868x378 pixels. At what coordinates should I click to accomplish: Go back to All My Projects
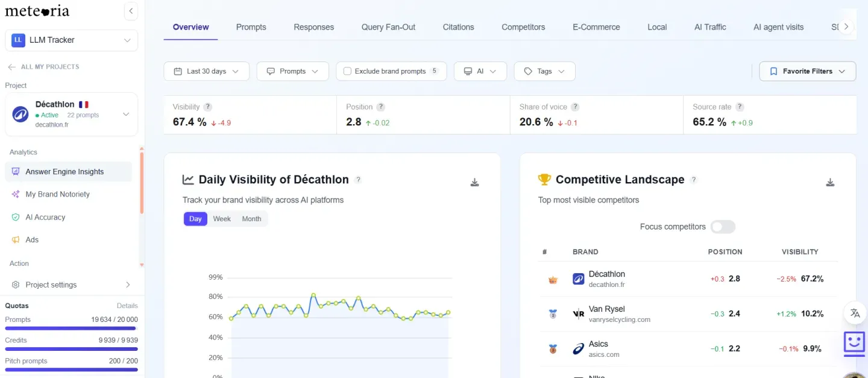[x=43, y=67]
